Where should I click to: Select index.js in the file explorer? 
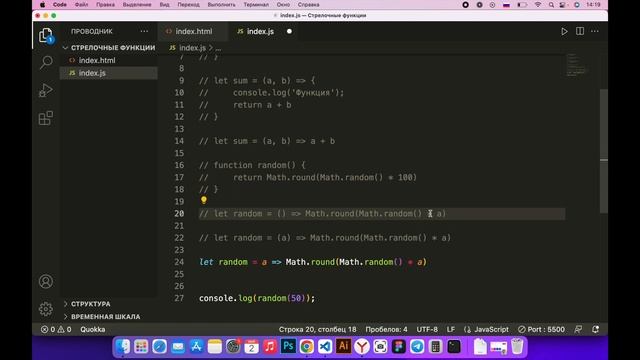coord(109,73)
